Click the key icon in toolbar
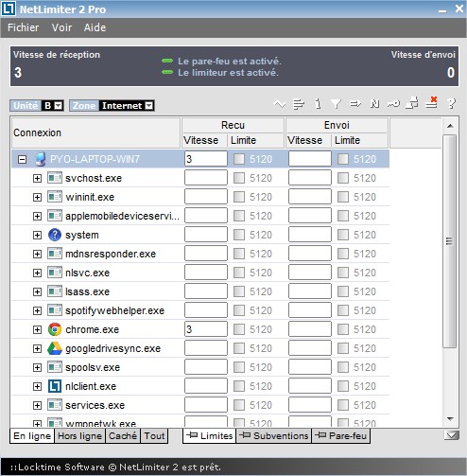The width and height of the screenshot is (467, 476). pyautogui.click(x=393, y=104)
